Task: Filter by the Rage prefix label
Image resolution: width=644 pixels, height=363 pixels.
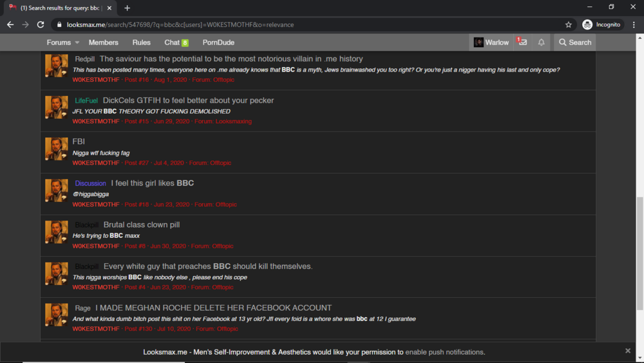Action: tap(82, 308)
